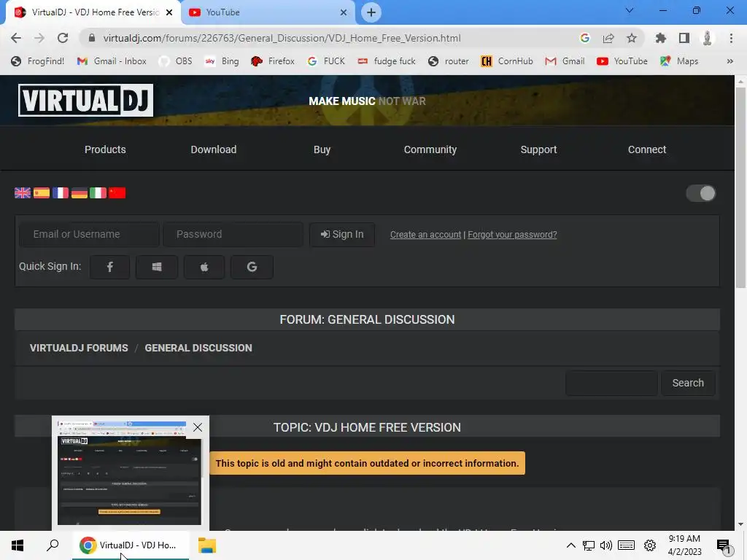Switch language with the German flag
747x560 pixels.
(x=79, y=192)
